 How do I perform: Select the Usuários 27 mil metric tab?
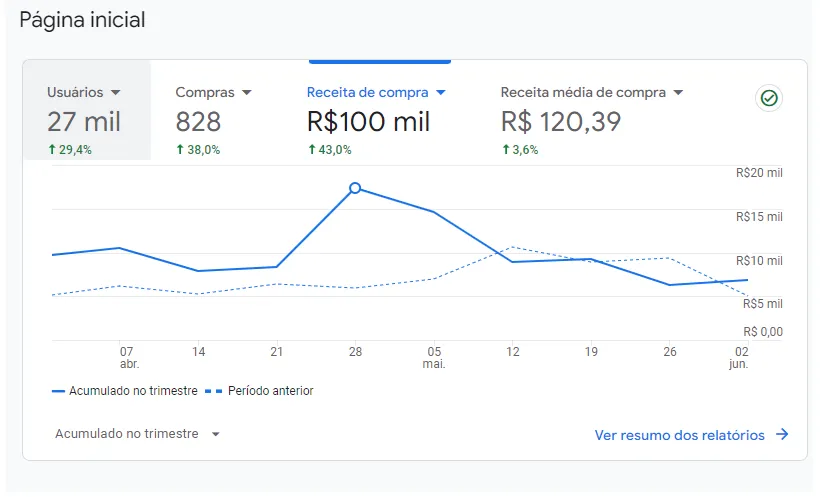point(86,121)
